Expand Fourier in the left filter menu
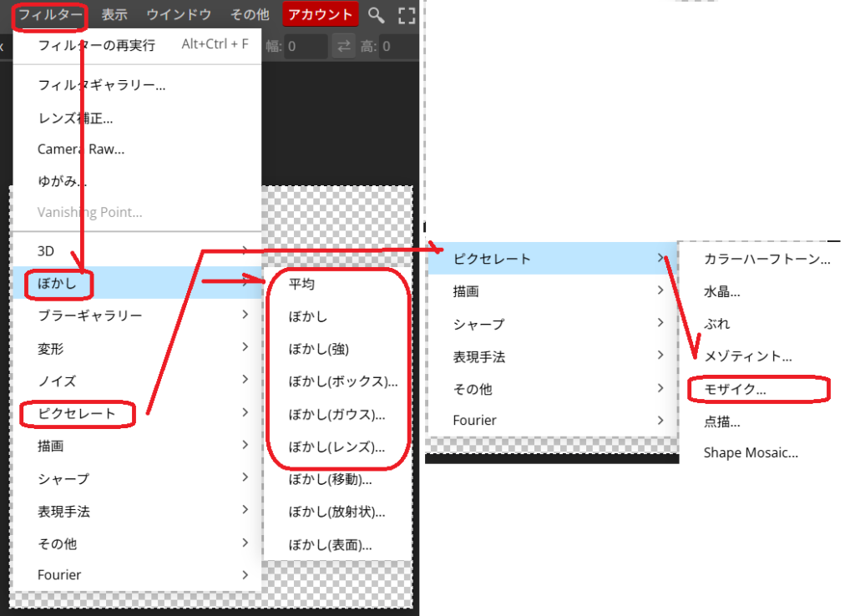The height and width of the screenshot is (616, 855). tap(137, 575)
